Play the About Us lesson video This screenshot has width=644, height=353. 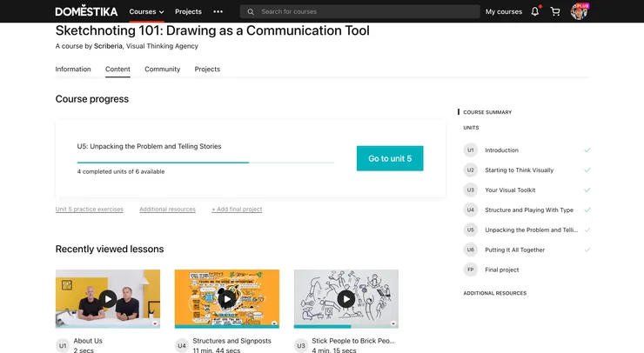pos(108,299)
